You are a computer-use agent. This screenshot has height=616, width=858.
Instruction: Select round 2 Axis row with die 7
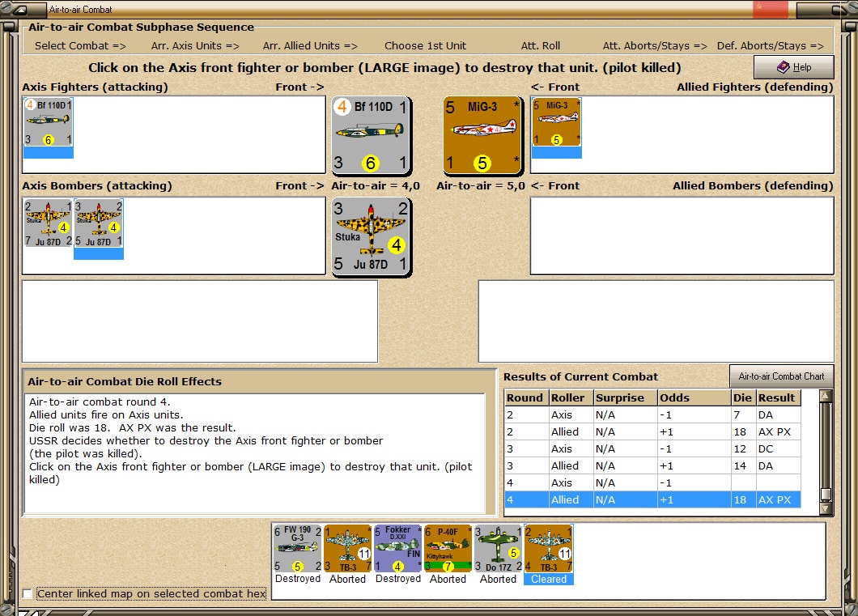(652, 414)
